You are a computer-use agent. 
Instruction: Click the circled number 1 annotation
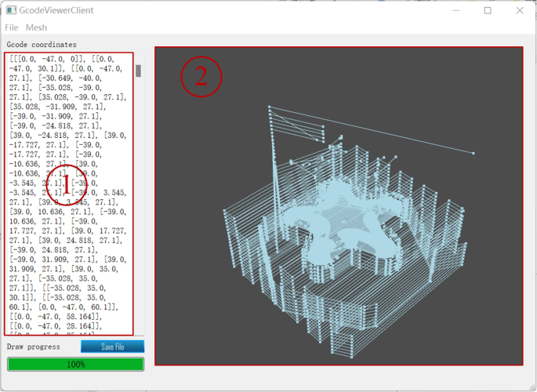point(67,185)
